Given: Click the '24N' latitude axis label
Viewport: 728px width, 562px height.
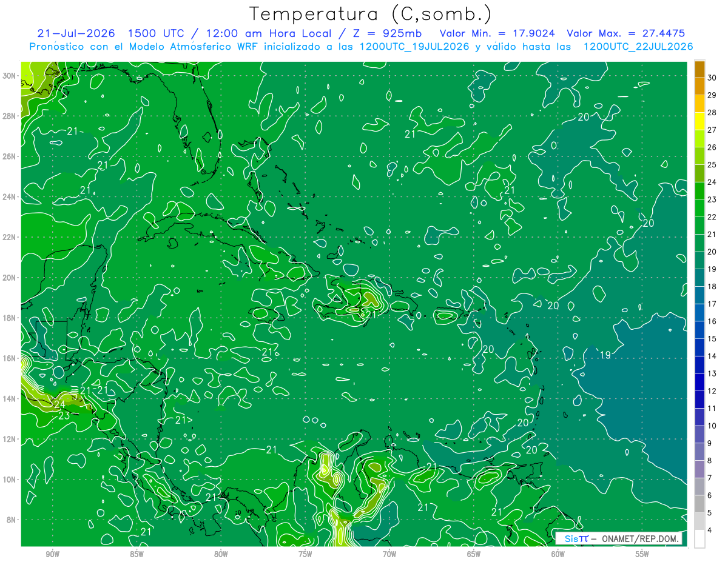Looking at the screenshot, I should pos(10,197).
